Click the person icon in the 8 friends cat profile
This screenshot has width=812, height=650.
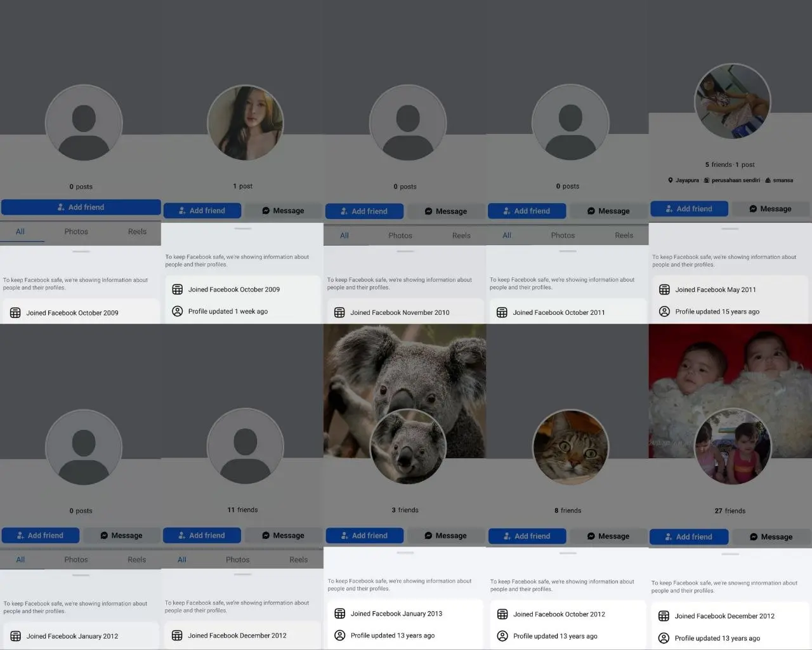[502, 636]
